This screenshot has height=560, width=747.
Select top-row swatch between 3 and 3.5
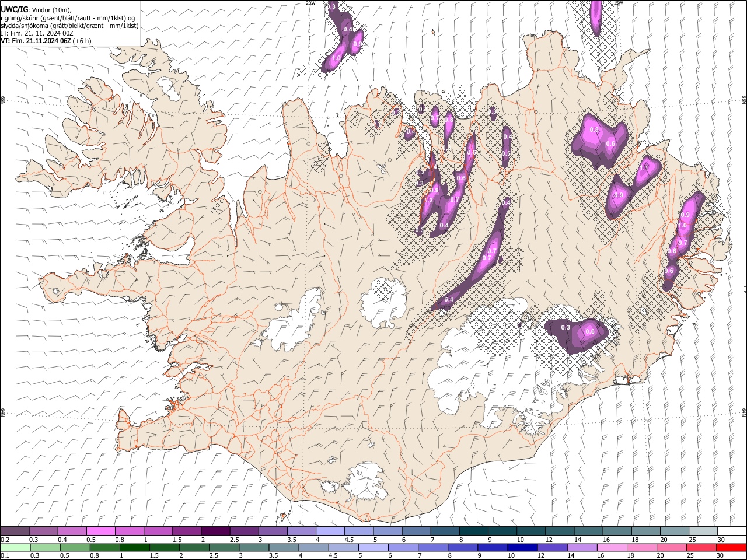272,531
